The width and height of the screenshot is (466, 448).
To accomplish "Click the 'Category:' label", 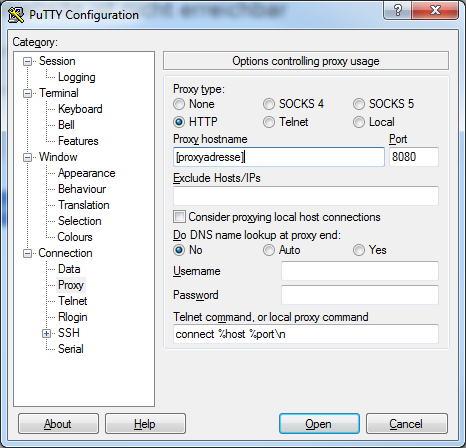I will coord(35,42).
